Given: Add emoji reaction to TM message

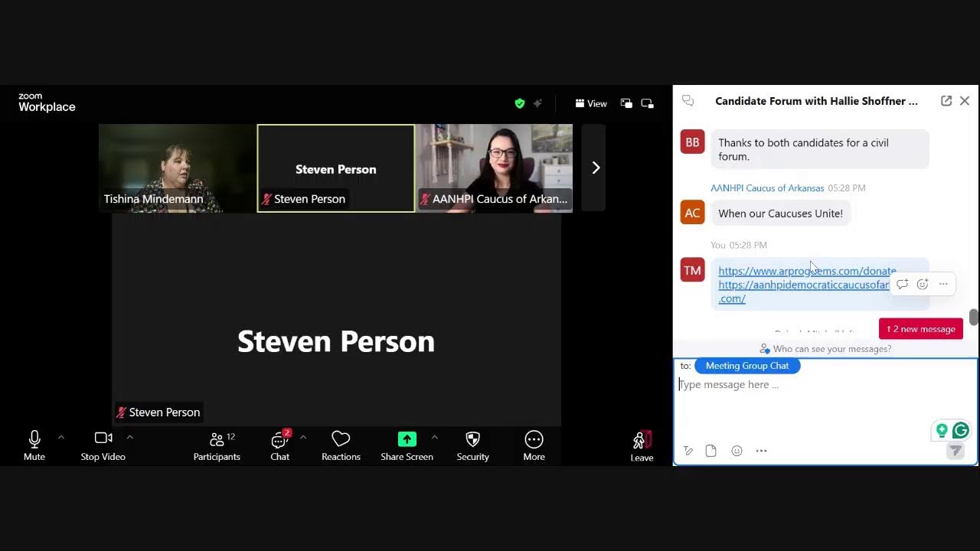Looking at the screenshot, I should tap(923, 284).
